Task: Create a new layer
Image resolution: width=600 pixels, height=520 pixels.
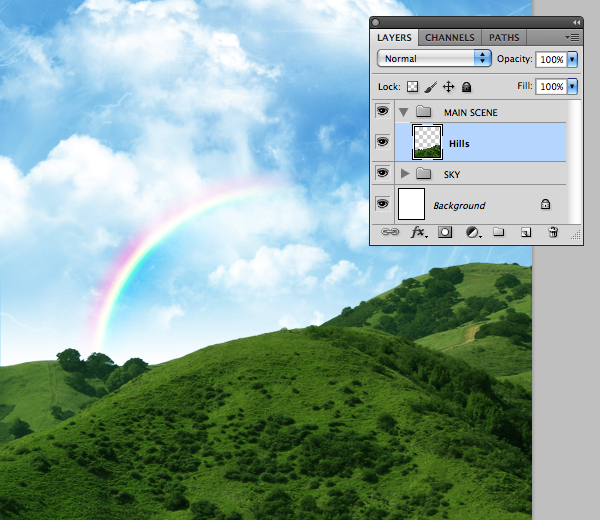Action: [526, 232]
